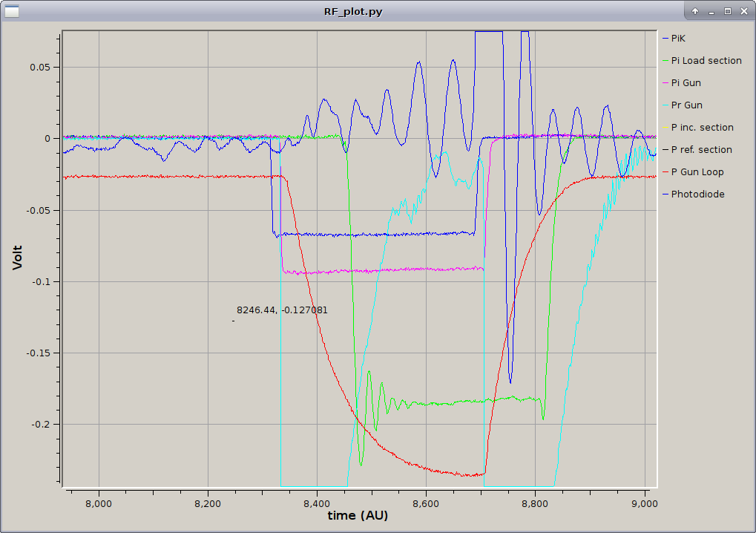Click the Pr Gun legend label
Image resolution: width=756 pixels, height=533 pixels.
(x=686, y=105)
